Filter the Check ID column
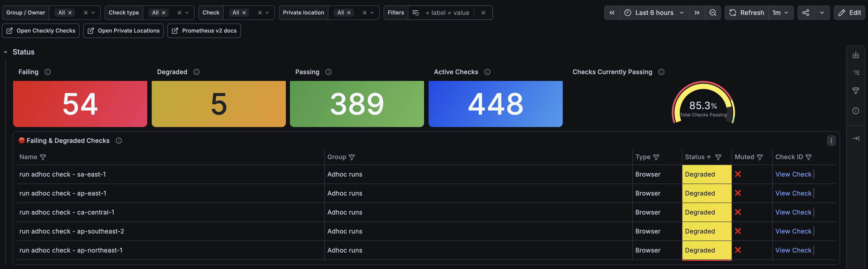Screen dimensions: 868x269 [x=809, y=157]
